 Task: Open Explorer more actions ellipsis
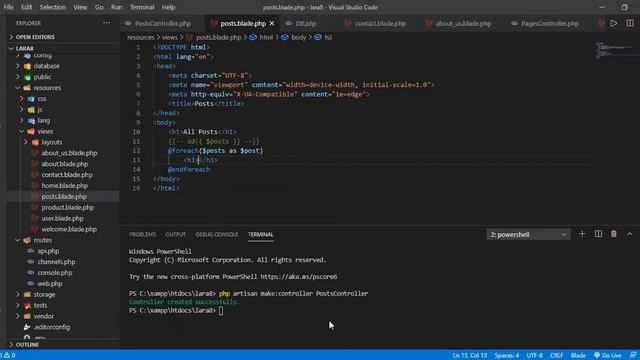[107, 23]
